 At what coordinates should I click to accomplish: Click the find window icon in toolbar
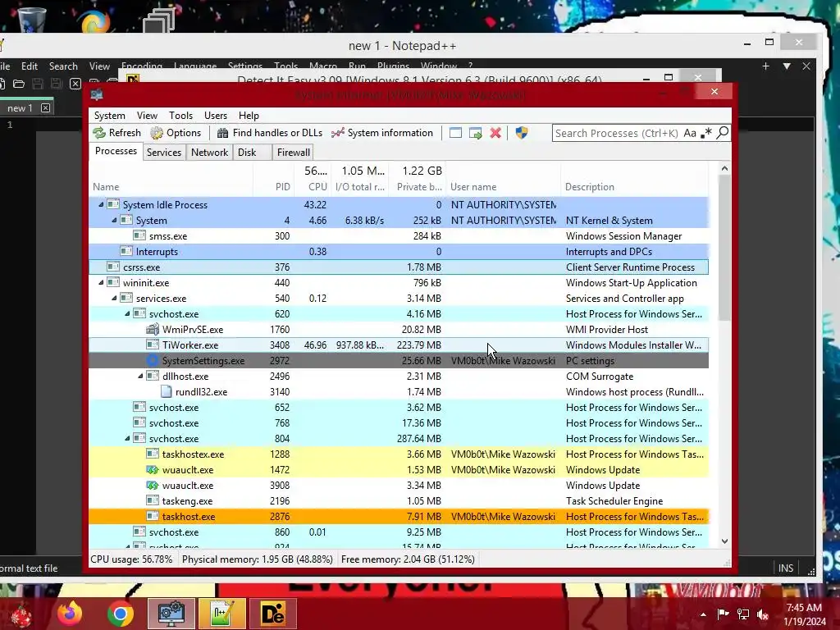click(x=455, y=133)
